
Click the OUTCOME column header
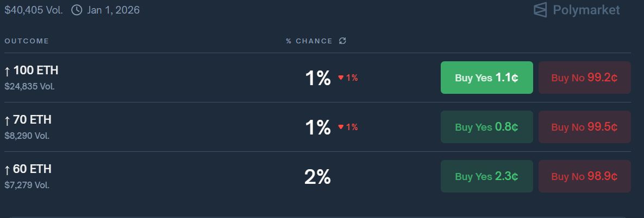click(27, 41)
